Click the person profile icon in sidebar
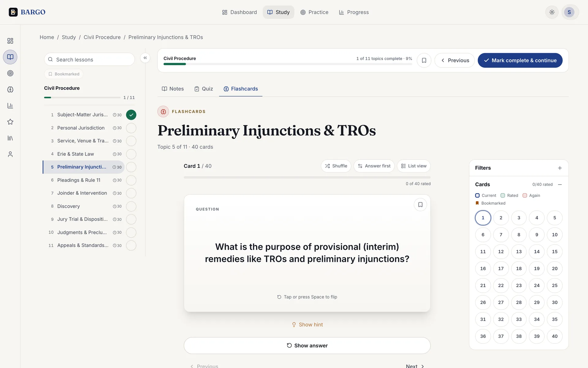 [10, 154]
